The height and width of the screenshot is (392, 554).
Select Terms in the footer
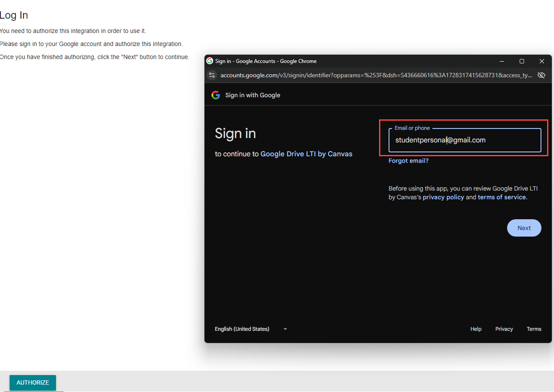coord(534,329)
